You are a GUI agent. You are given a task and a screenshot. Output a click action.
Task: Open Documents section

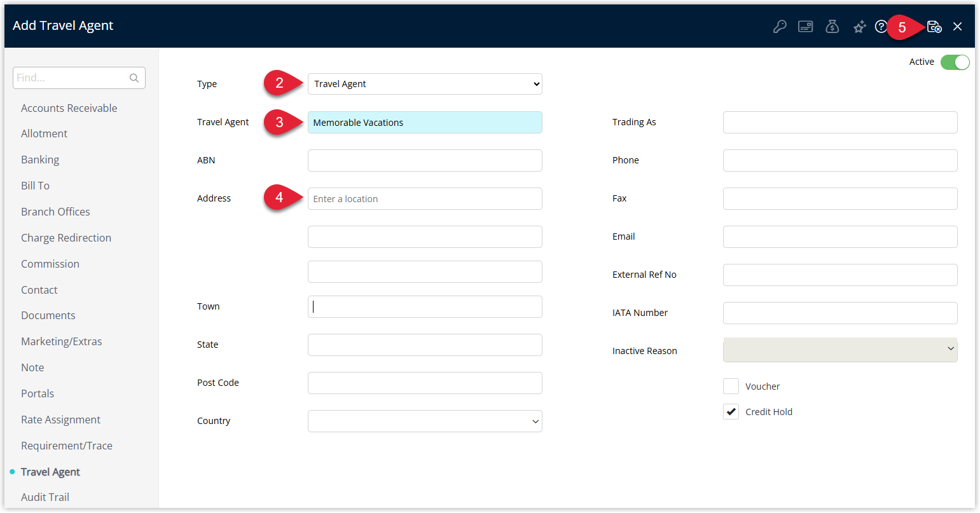pyautogui.click(x=48, y=315)
